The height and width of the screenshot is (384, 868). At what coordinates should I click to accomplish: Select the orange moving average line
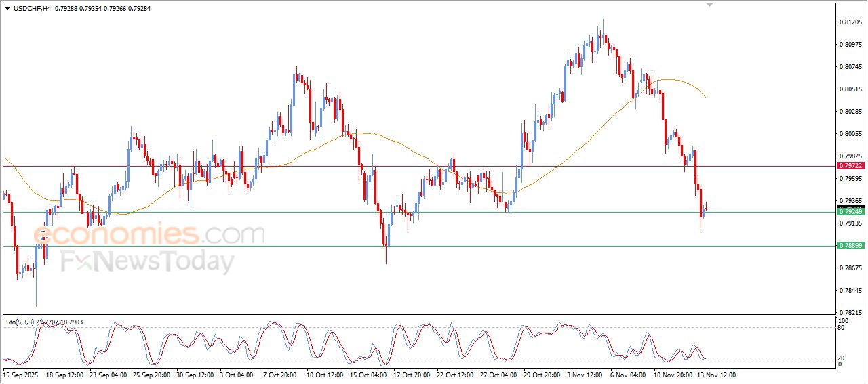coord(366,133)
